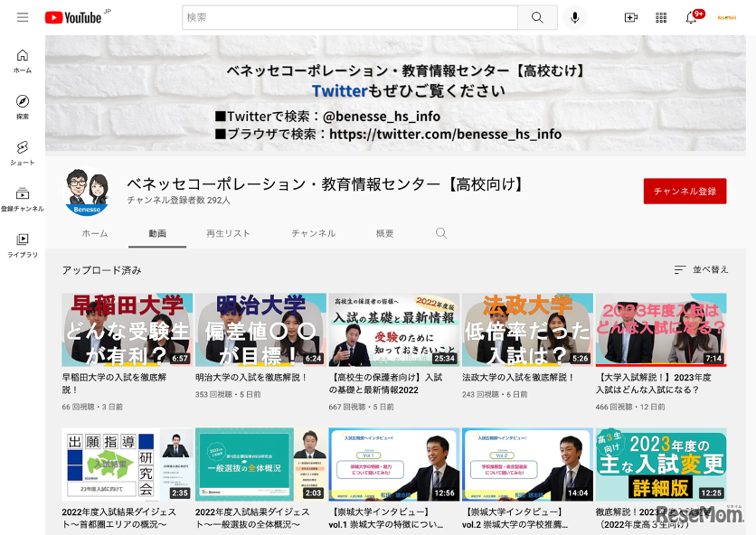Open 2023年度入試はどんな入試になる thumbnail
Image resolution: width=756 pixels, height=535 pixels.
coord(661,330)
